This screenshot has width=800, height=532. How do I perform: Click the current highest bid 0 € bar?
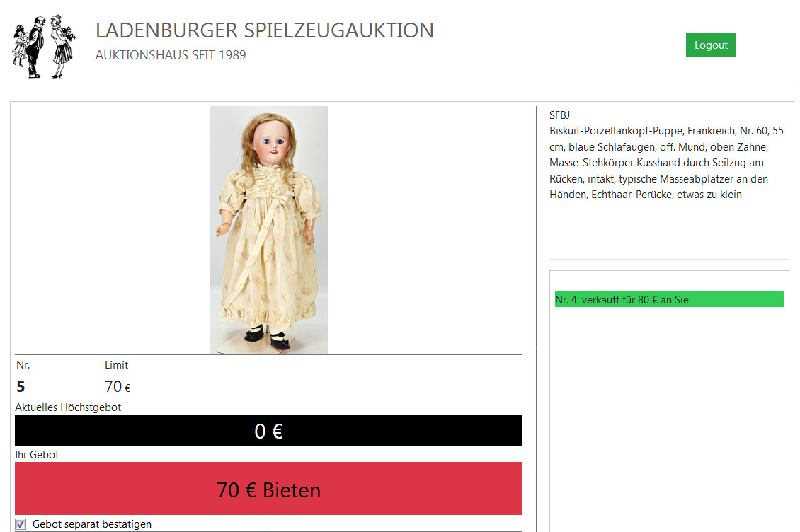pos(268,431)
